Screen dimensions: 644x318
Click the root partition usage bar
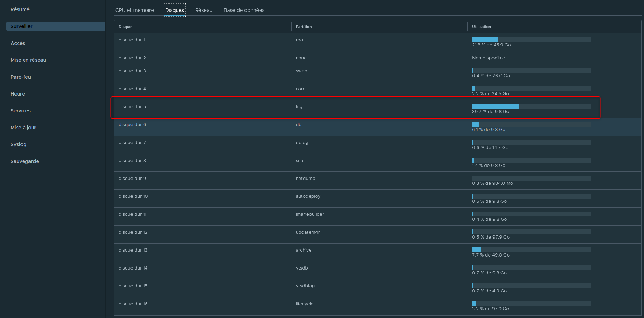click(x=531, y=40)
